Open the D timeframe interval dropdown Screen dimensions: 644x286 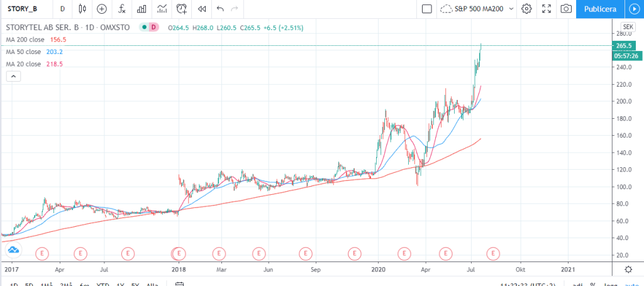[x=62, y=9]
